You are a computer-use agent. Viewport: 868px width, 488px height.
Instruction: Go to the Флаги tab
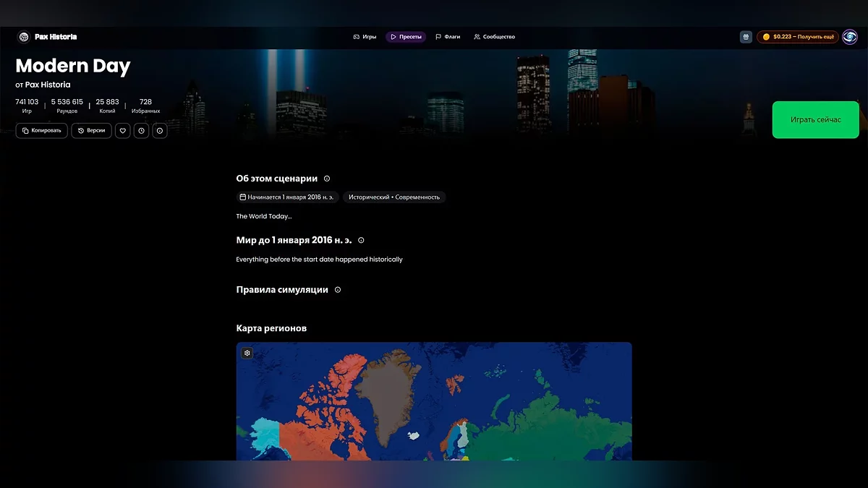pos(448,37)
